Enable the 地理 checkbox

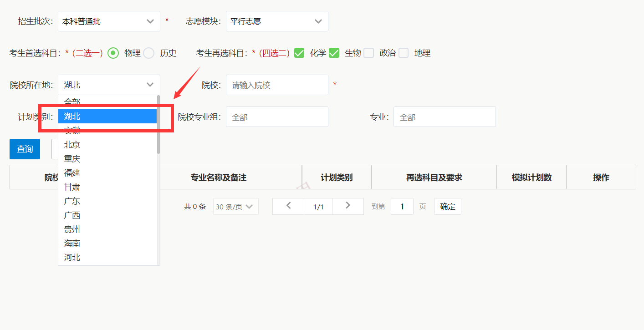[404, 53]
